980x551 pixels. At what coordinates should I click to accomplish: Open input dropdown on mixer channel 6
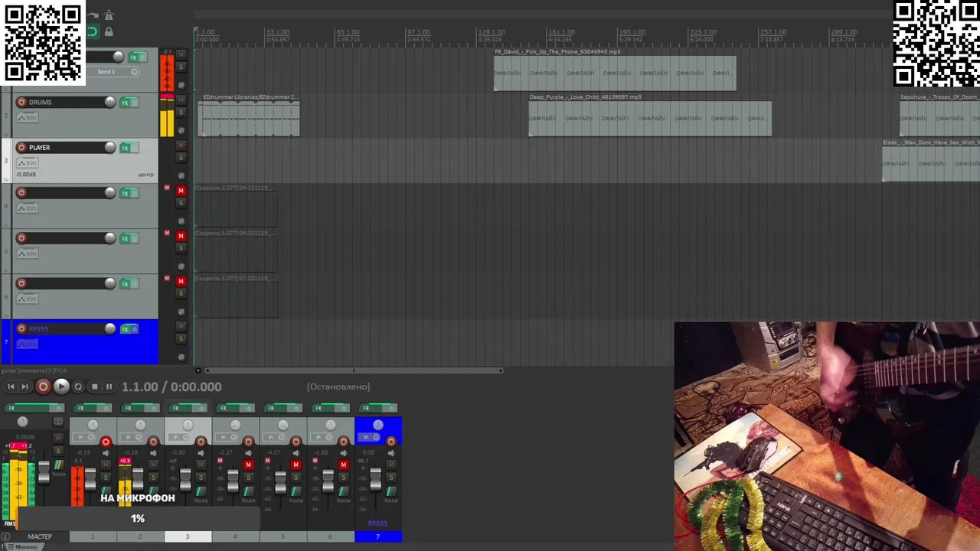[x=321, y=437]
